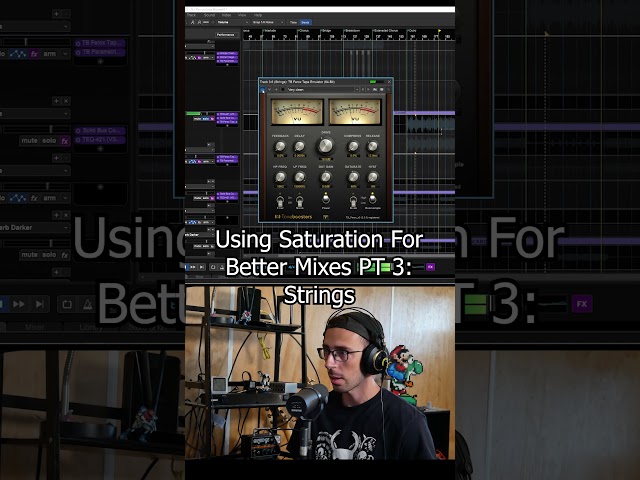Adjust the Saturate knob
Viewport: 640px width, 480px height.
click(x=353, y=177)
